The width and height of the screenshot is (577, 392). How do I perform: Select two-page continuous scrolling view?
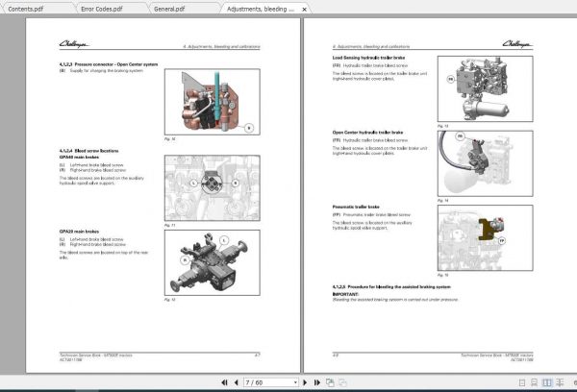pyautogui.click(x=560, y=382)
